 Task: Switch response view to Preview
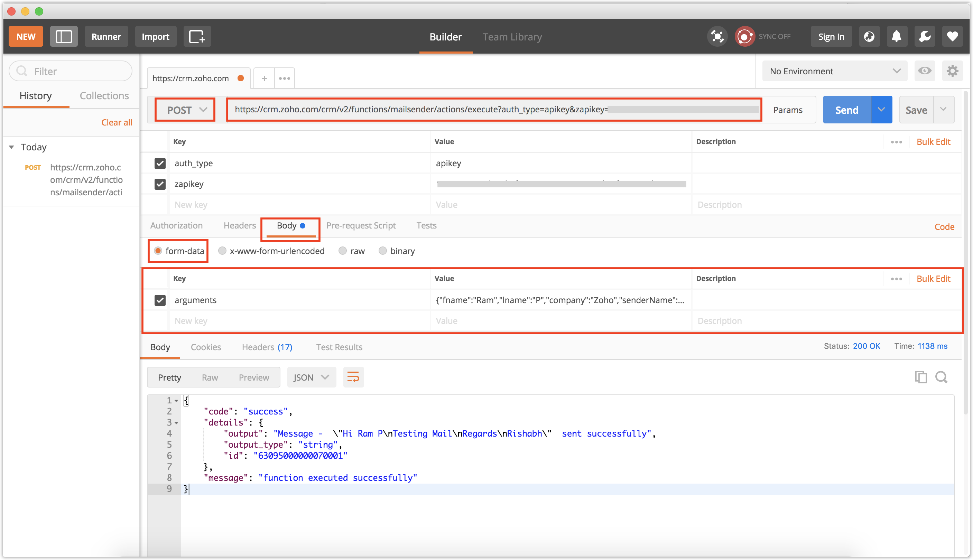click(x=253, y=377)
